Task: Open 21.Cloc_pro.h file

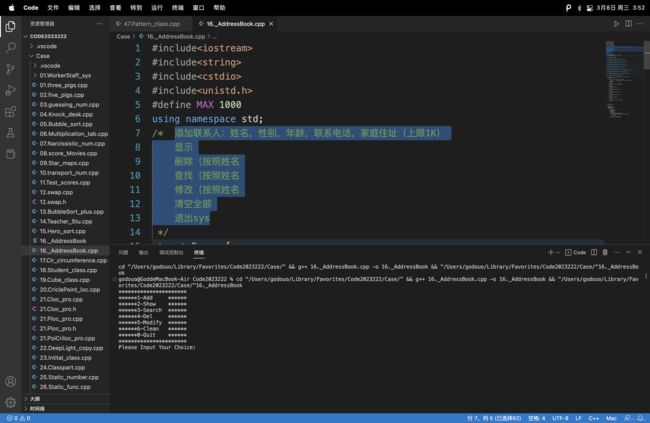Action: point(58,309)
